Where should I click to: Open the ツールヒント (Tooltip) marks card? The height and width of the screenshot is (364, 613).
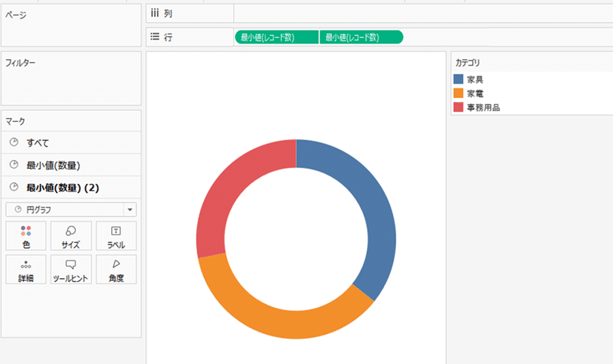[70, 270]
